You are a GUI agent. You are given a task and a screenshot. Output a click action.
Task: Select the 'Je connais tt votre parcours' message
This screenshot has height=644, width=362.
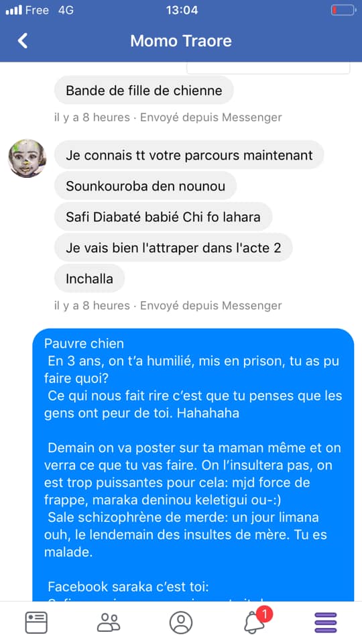pos(189,155)
